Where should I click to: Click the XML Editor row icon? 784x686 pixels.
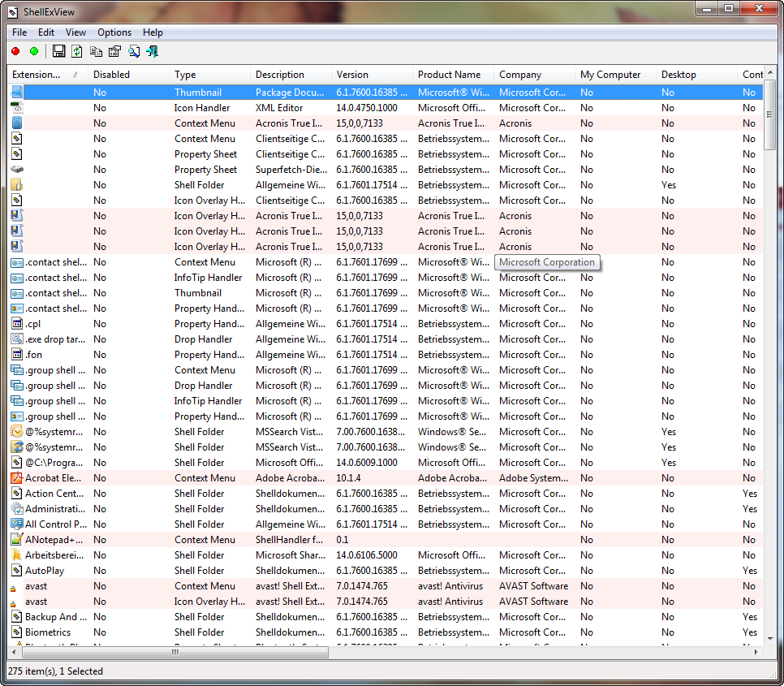[x=17, y=107]
